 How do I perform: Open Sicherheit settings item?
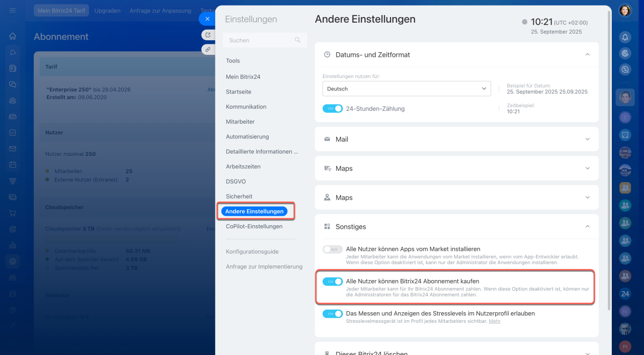click(x=239, y=197)
